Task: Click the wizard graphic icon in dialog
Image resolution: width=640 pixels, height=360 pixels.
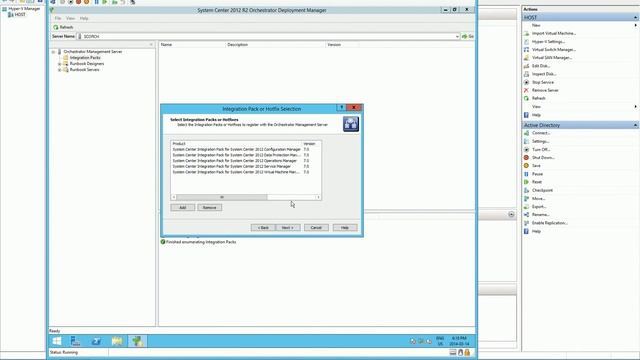Action: pyautogui.click(x=351, y=124)
